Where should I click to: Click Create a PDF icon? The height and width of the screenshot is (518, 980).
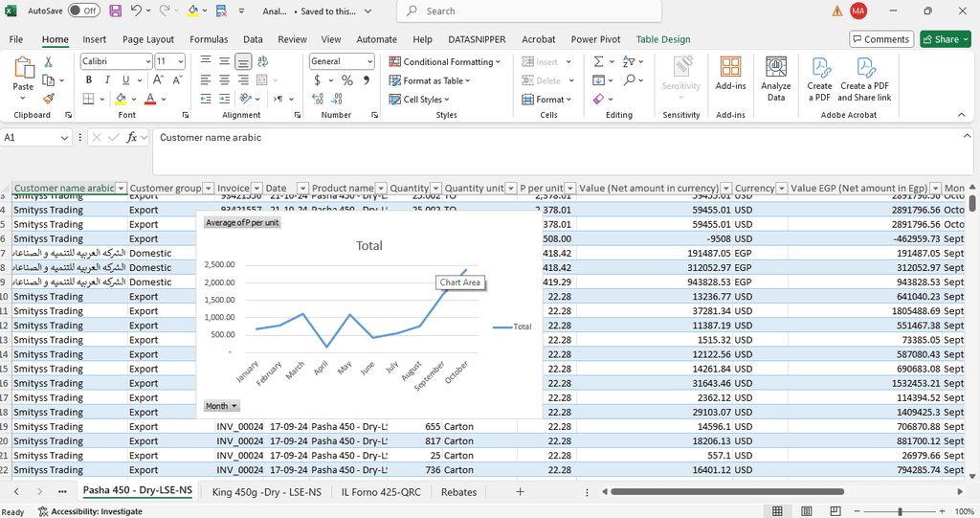(819, 79)
